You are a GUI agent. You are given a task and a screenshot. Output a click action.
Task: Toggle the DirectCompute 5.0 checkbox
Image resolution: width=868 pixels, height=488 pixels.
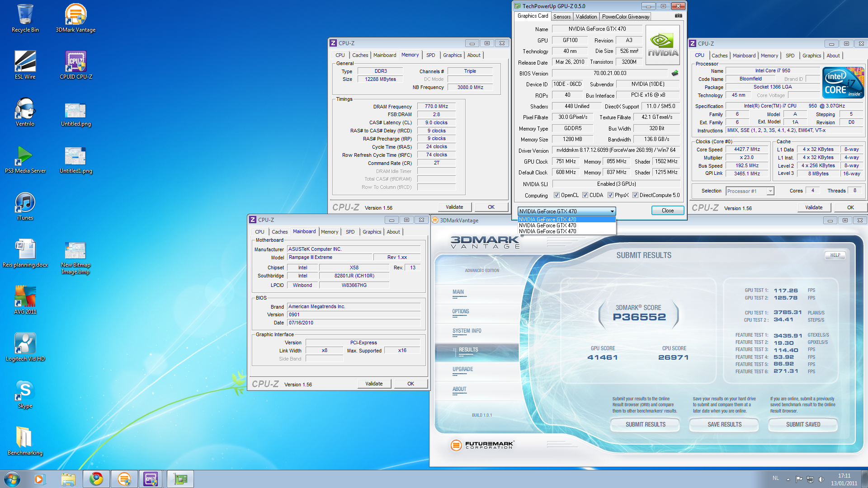[x=635, y=195]
